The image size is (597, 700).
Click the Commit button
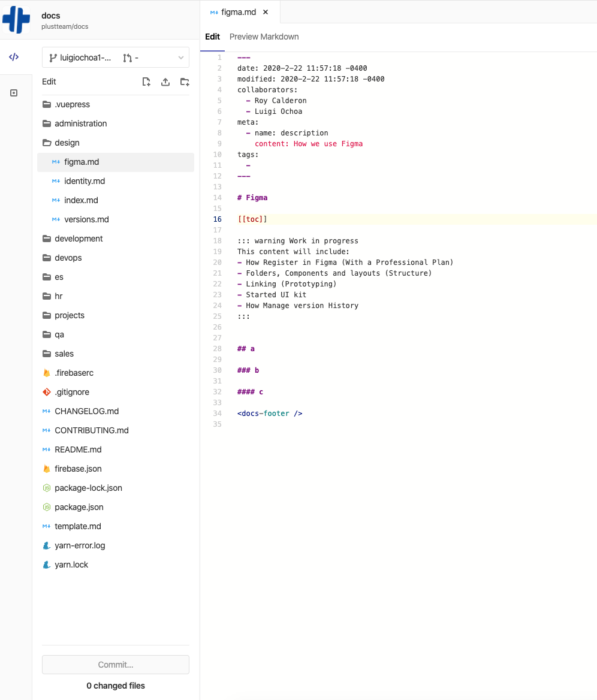tap(116, 665)
